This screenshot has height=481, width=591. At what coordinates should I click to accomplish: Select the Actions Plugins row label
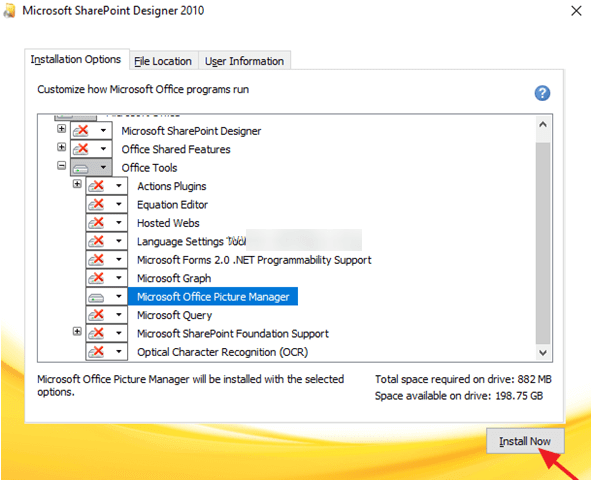point(171,186)
